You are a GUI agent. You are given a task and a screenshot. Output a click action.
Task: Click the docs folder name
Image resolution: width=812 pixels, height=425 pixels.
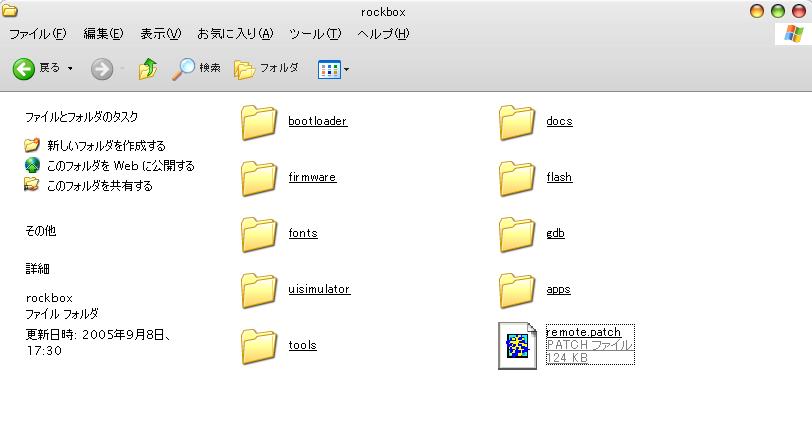coord(559,121)
